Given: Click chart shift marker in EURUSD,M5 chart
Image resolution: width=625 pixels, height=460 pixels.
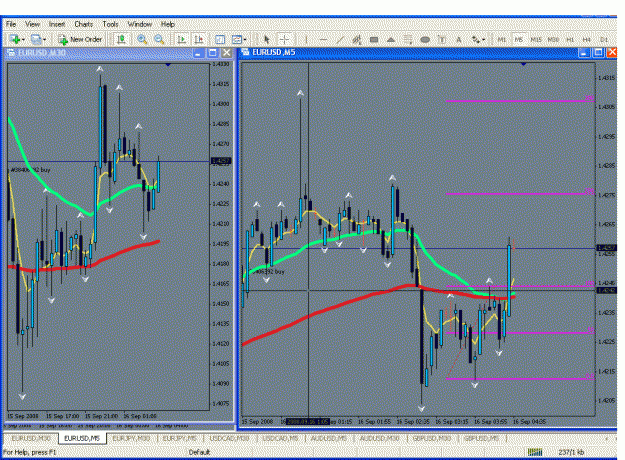Looking at the screenshot, I should [x=523, y=64].
